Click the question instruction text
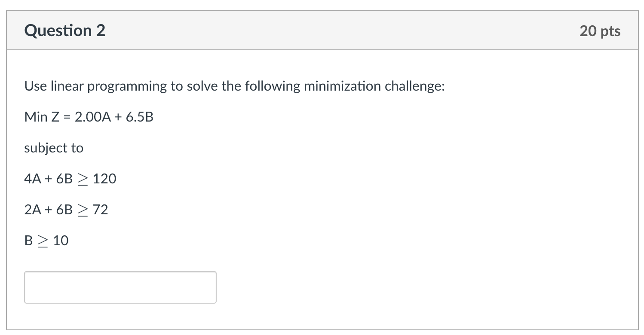The width and height of the screenshot is (644, 335). click(x=234, y=86)
